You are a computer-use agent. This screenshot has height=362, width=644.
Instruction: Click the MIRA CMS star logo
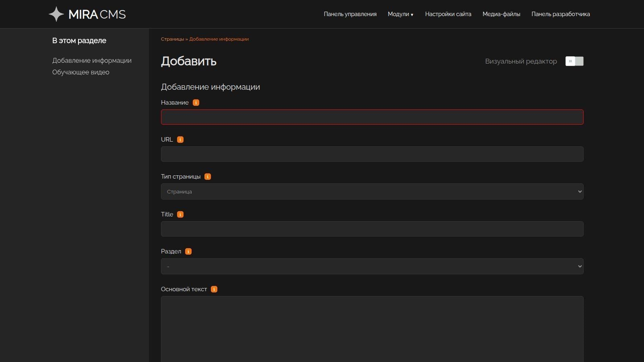56,14
